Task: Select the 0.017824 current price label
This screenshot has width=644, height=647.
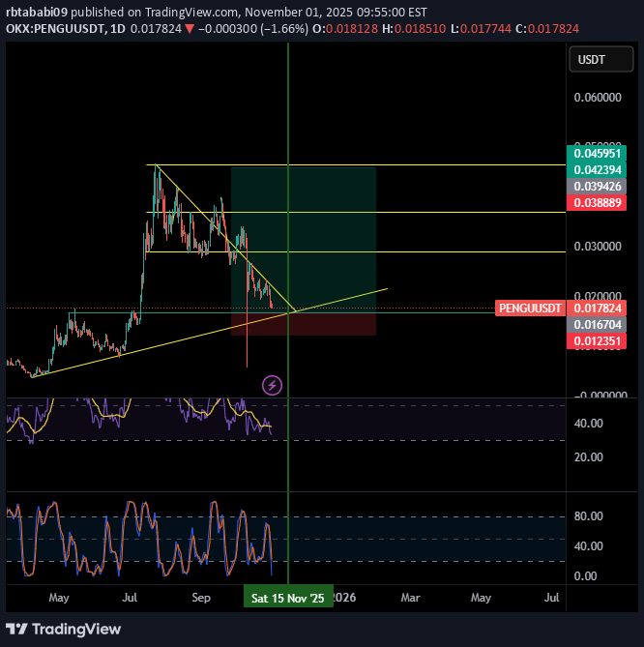Action: (599, 309)
